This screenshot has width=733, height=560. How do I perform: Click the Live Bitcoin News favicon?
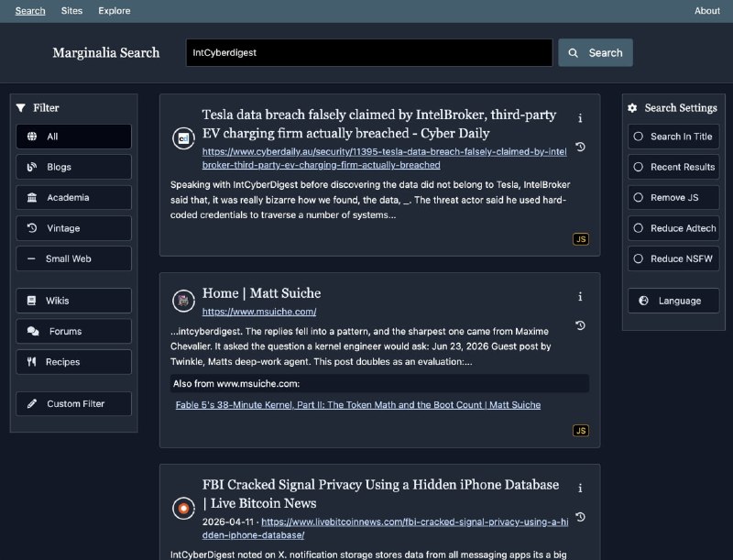pyautogui.click(x=184, y=508)
